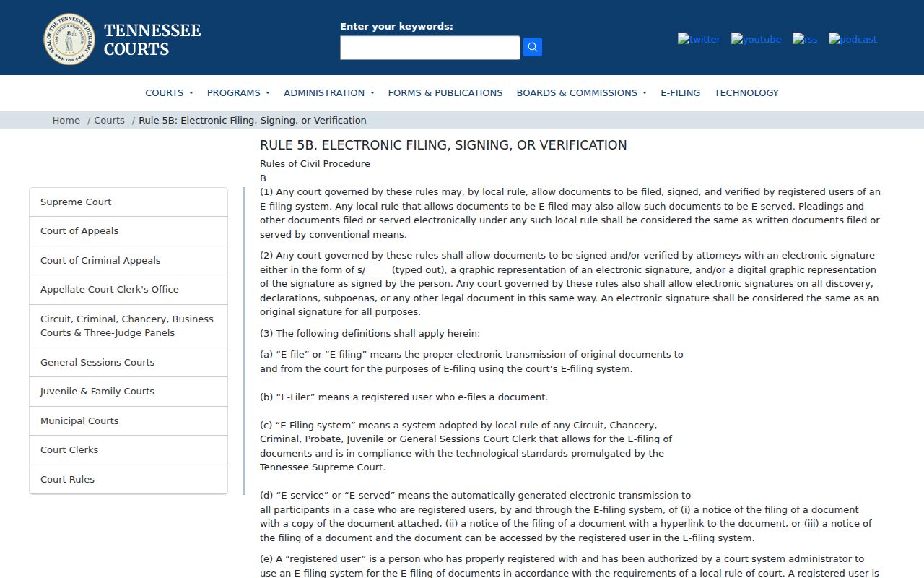924x578 pixels.
Task: Open the Technology menu item
Action: tap(746, 92)
